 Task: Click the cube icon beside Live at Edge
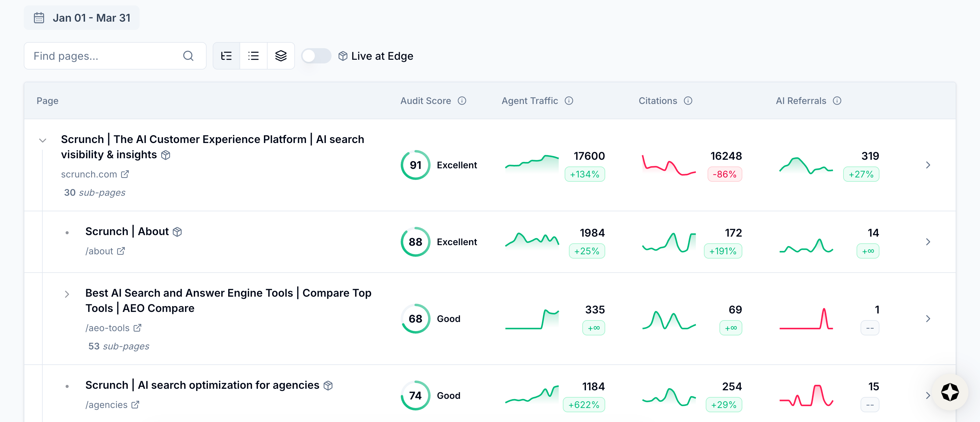click(343, 56)
